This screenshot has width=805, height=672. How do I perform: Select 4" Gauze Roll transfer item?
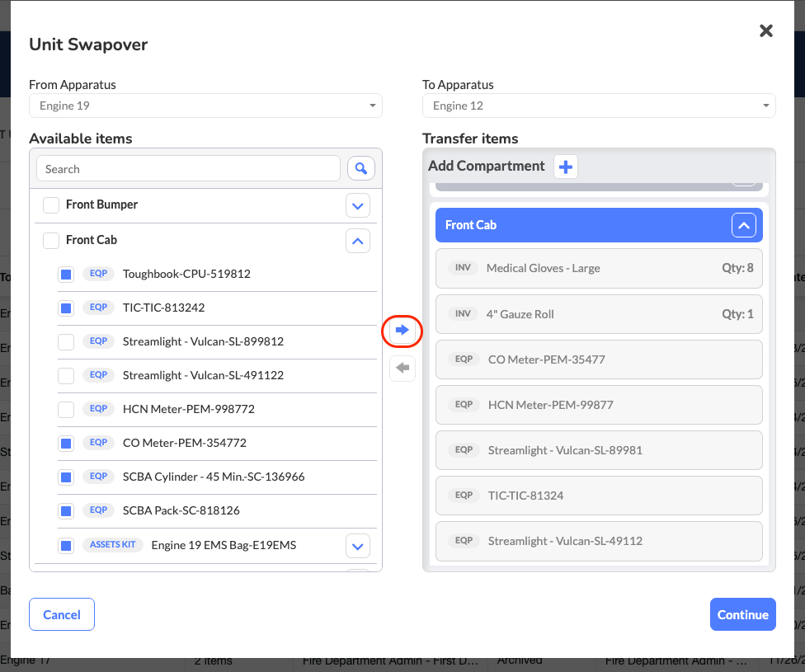(x=599, y=314)
